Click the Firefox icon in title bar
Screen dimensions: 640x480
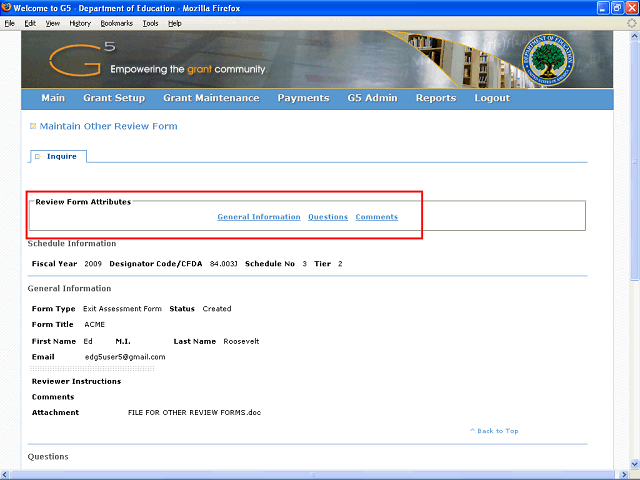[6, 7]
